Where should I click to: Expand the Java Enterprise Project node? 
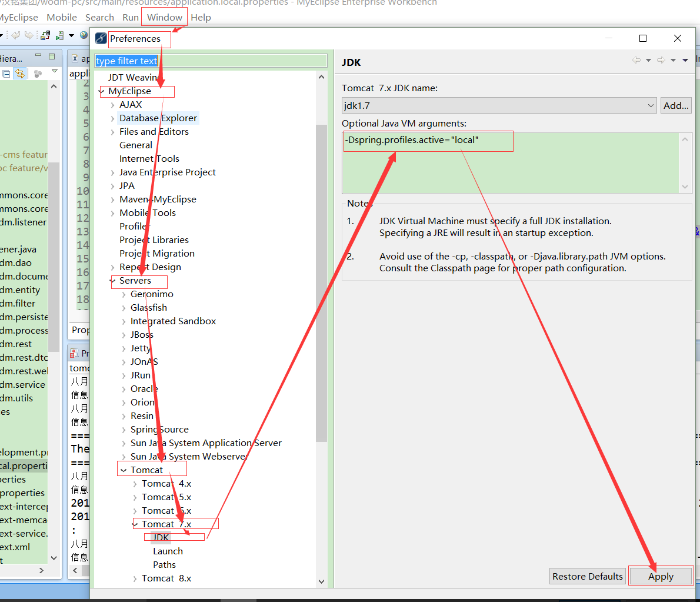coord(112,172)
